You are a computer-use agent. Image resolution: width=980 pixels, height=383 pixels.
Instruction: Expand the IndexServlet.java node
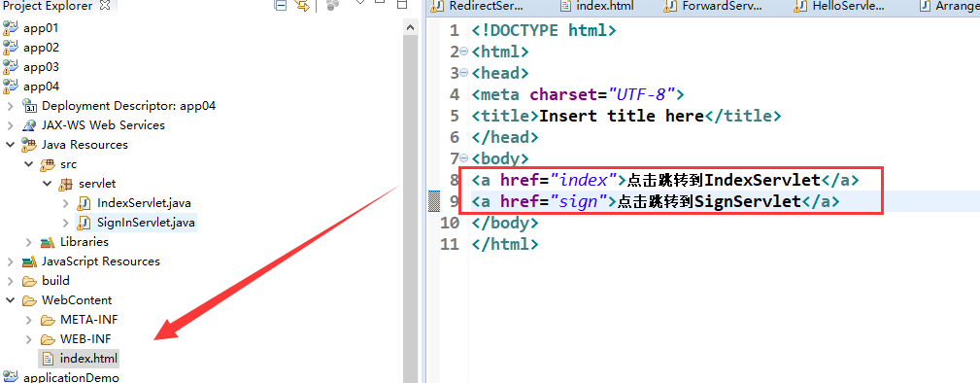(66, 203)
